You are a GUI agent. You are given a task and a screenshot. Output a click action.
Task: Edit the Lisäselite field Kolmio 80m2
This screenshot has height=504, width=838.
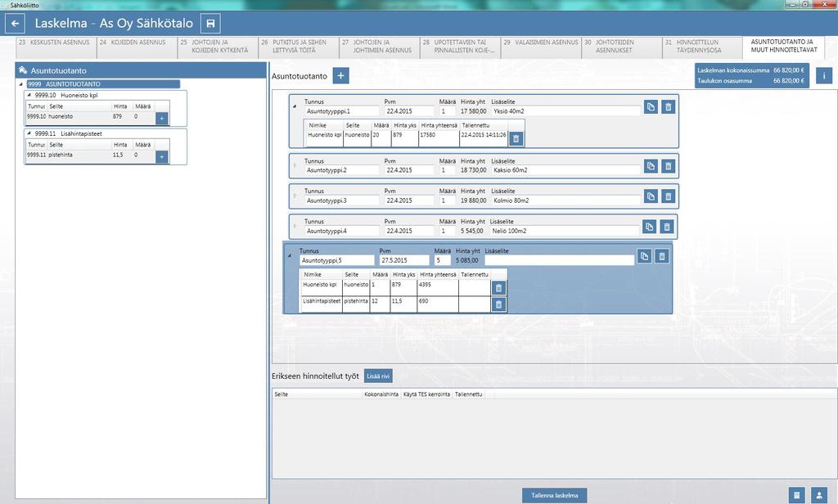[565, 200]
